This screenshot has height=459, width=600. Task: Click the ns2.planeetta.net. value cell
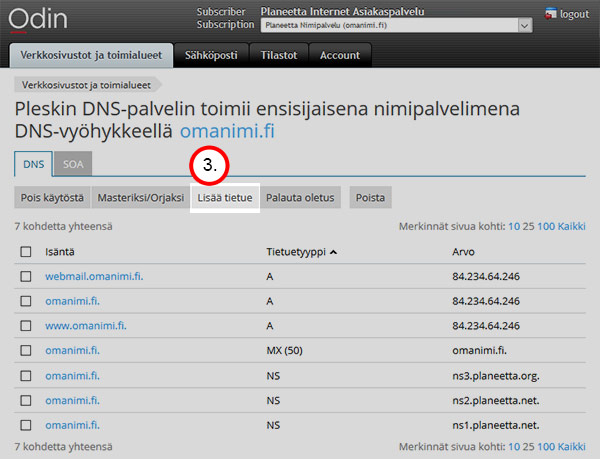pyautogui.click(x=496, y=400)
